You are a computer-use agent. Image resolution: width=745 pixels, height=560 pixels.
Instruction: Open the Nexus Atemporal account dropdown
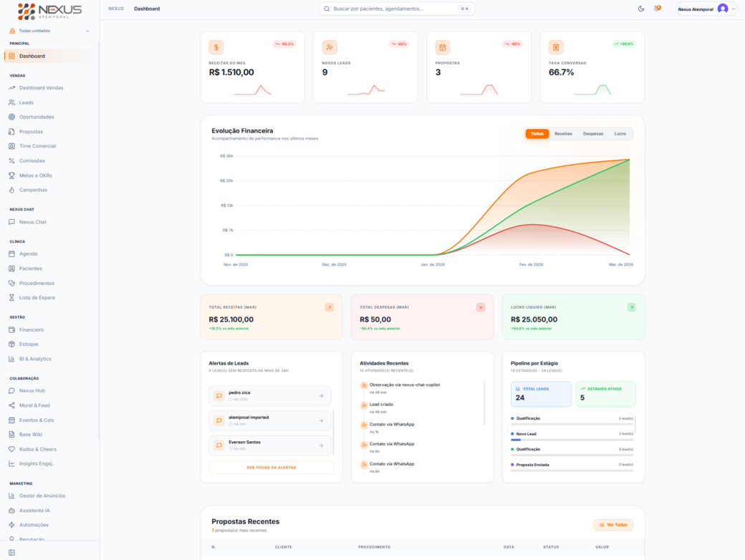(704, 9)
